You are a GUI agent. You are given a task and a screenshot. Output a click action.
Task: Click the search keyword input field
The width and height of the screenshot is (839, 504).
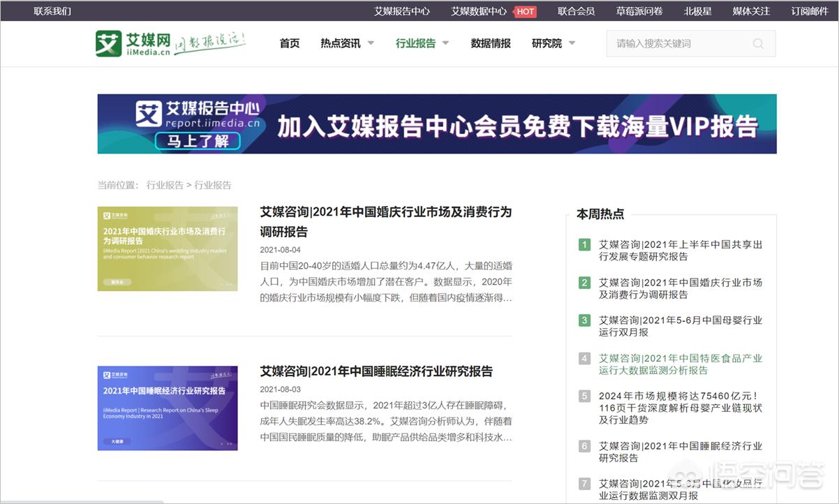pyautogui.click(x=691, y=43)
